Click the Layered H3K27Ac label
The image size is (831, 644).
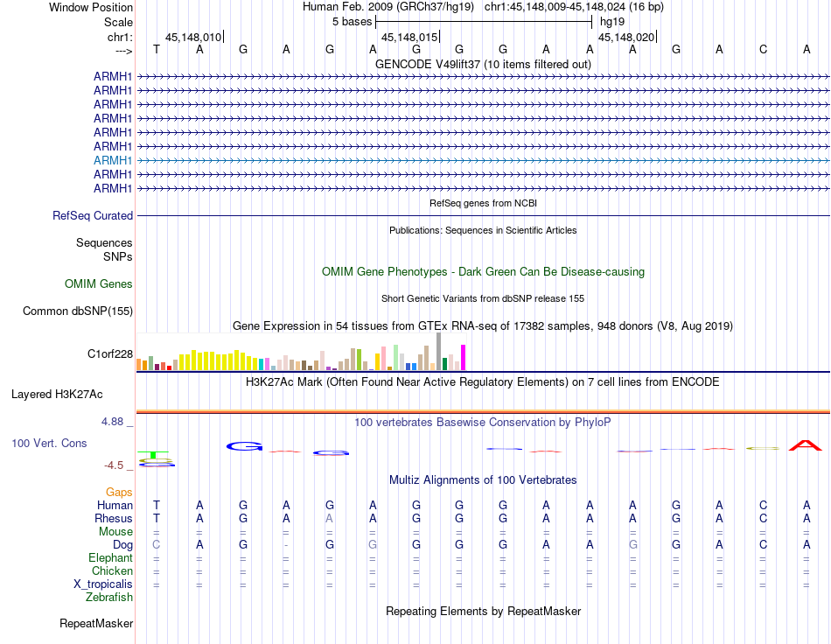click(57, 395)
